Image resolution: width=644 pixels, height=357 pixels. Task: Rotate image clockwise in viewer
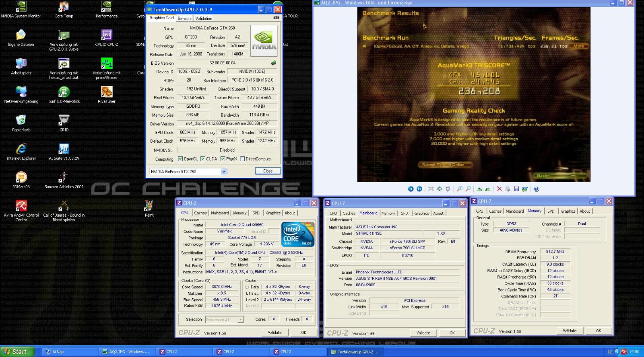(x=479, y=189)
